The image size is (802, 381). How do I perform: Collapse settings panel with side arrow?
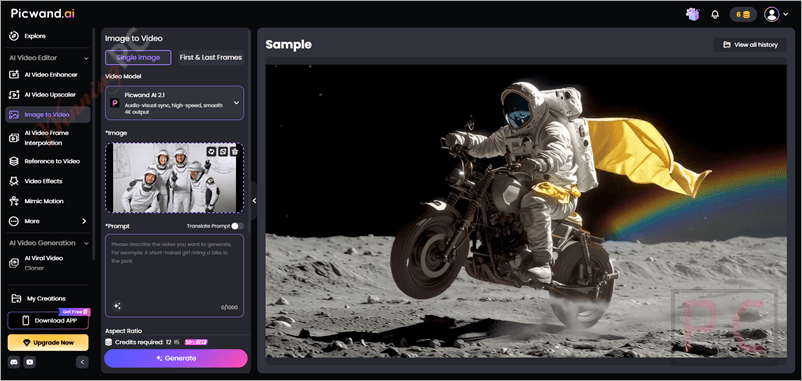(254, 201)
